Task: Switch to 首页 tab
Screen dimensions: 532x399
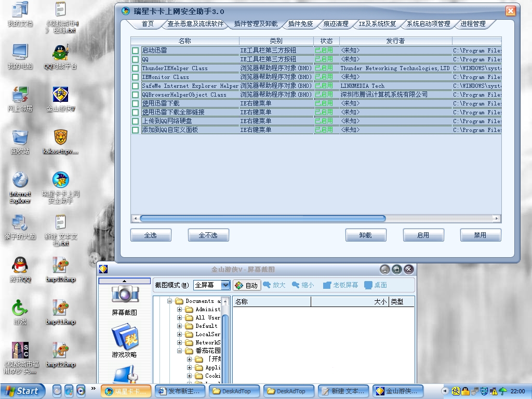Action: point(148,24)
